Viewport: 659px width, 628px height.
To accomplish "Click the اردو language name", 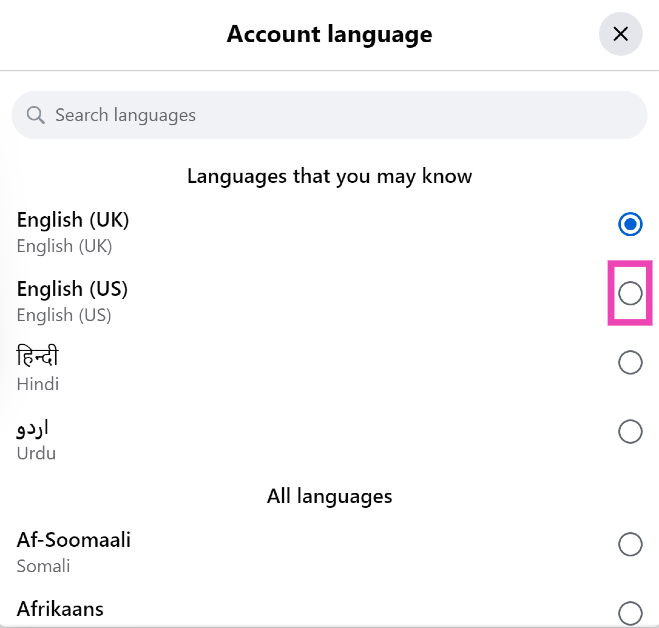I will (33, 427).
